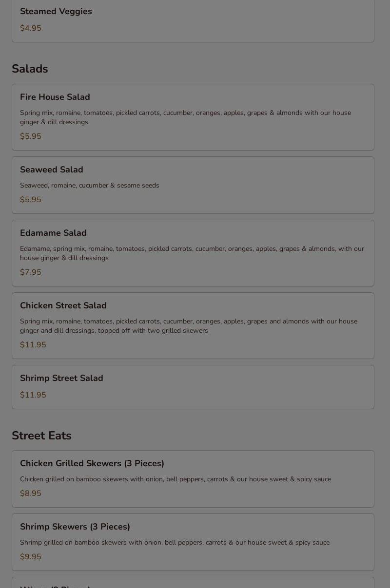390x588 pixels.
Task: Click the Shrimp Skewers $9.95 price
Action: point(31,557)
